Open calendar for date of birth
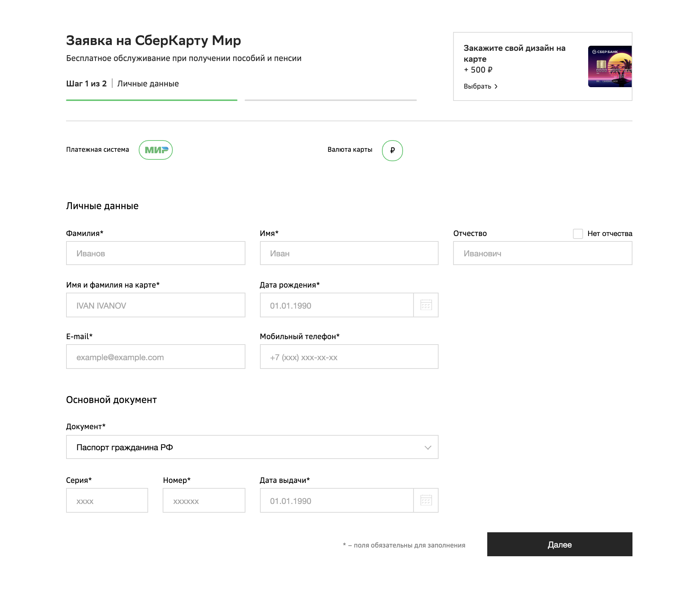 (426, 305)
